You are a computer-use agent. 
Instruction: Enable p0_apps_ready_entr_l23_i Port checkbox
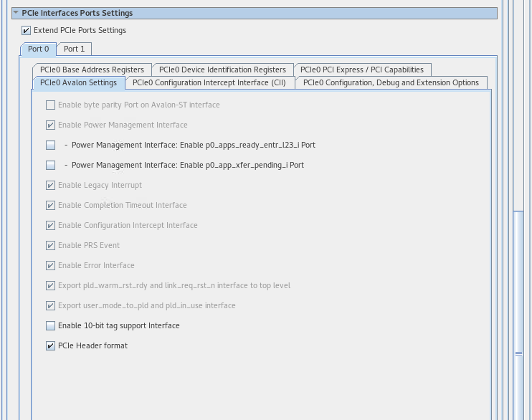click(x=51, y=145)
